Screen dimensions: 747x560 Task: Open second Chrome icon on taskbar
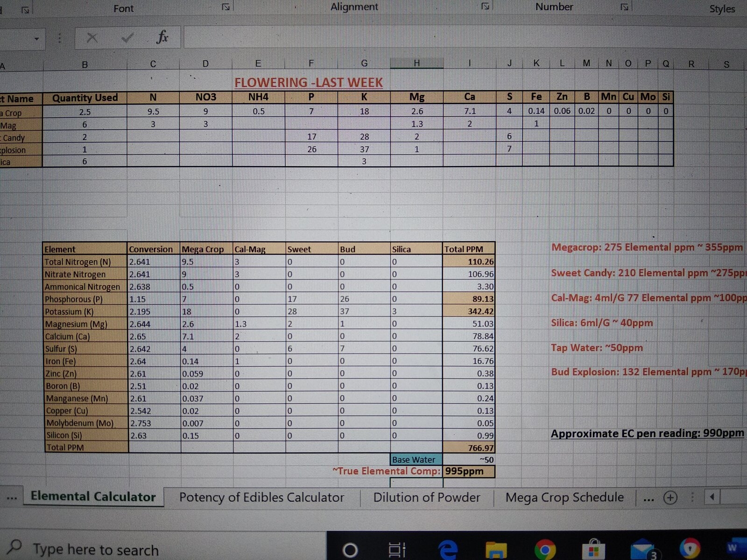(690, 549)
